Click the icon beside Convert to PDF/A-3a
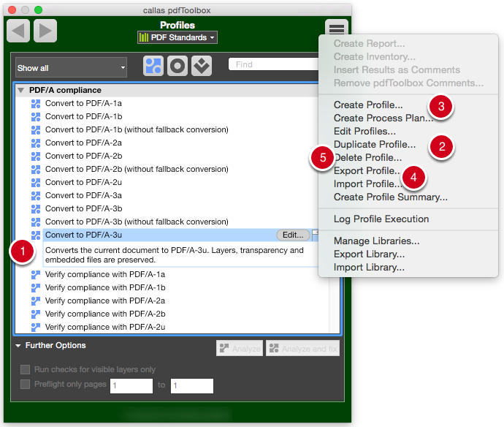Viewport: 504px width, 427px height. pos(36,196)
